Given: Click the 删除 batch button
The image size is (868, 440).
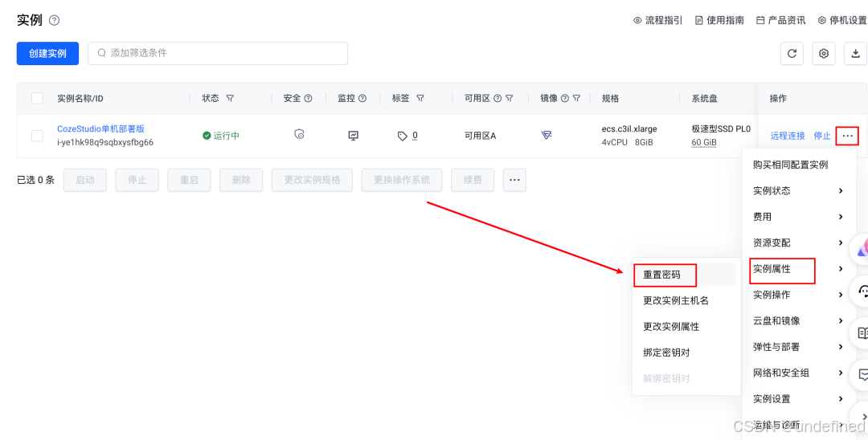Looking at the screenshot, I should (x=241, y=180).
